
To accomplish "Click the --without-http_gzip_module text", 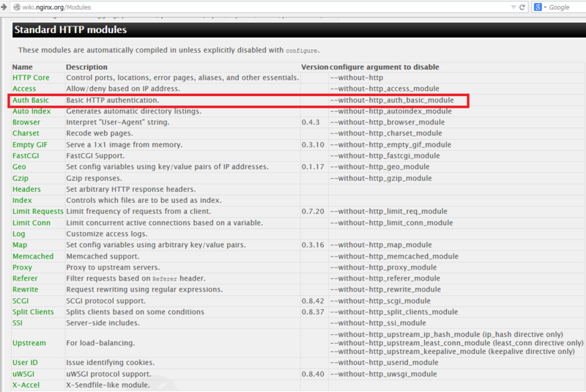I will pyautogui.click(x=381, y=178).
